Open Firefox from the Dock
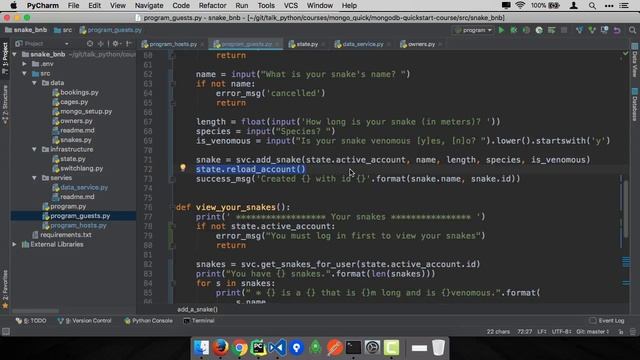The image size is (640, 360). 220,348
